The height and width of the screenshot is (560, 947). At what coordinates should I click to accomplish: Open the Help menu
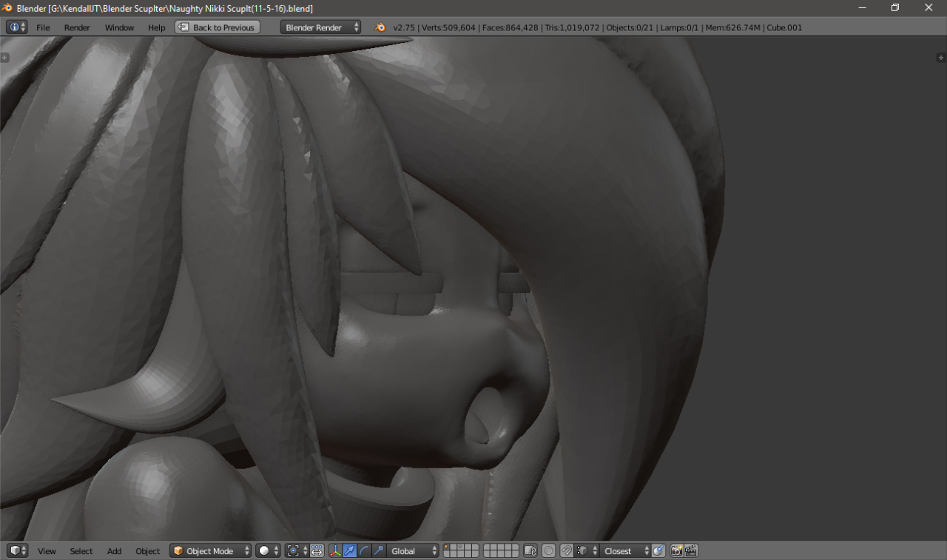[x=156, y=27]
